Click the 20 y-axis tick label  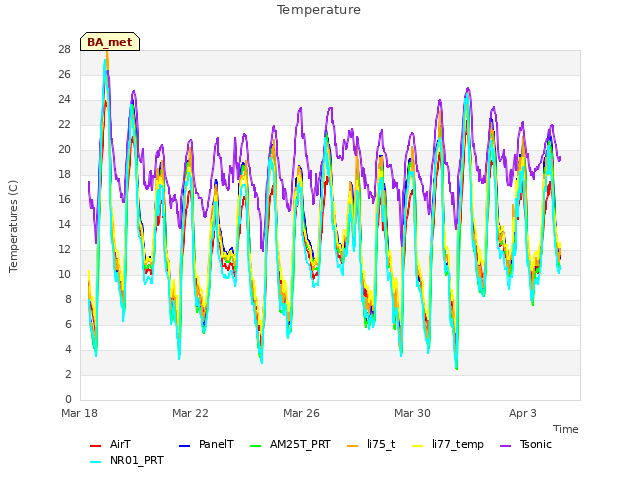[x=64, y=149]
